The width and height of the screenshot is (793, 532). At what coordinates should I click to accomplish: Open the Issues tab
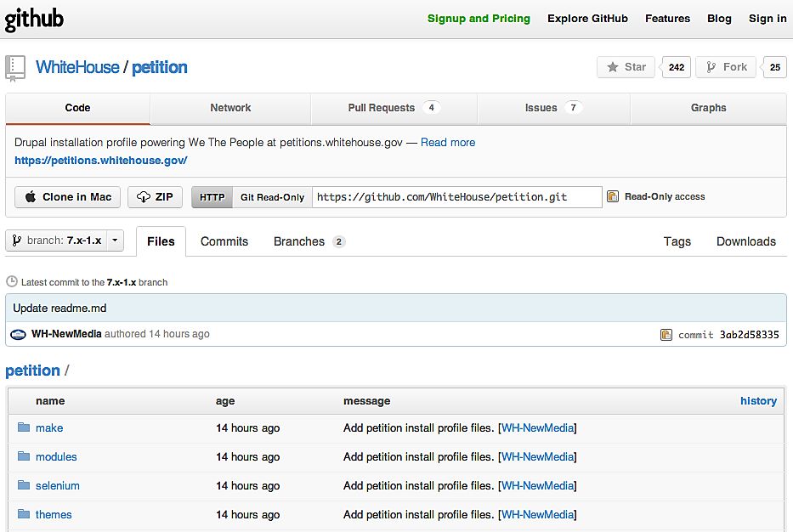(554, 108)
